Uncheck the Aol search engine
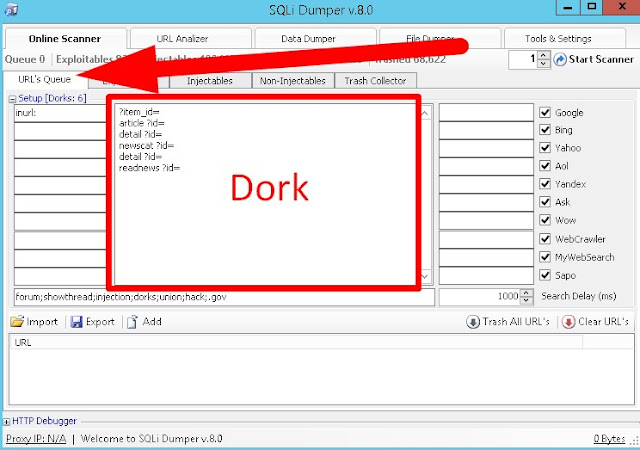The image size is (640, 450). coord(545,165)
